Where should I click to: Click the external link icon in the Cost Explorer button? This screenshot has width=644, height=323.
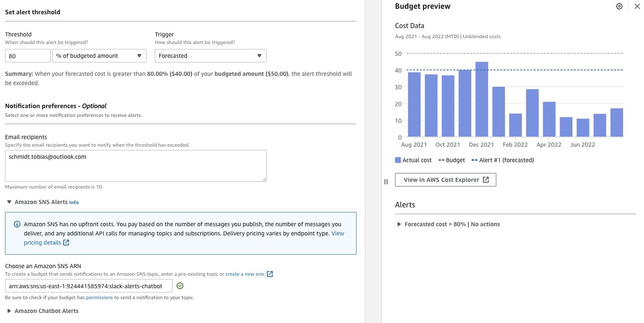485,179
